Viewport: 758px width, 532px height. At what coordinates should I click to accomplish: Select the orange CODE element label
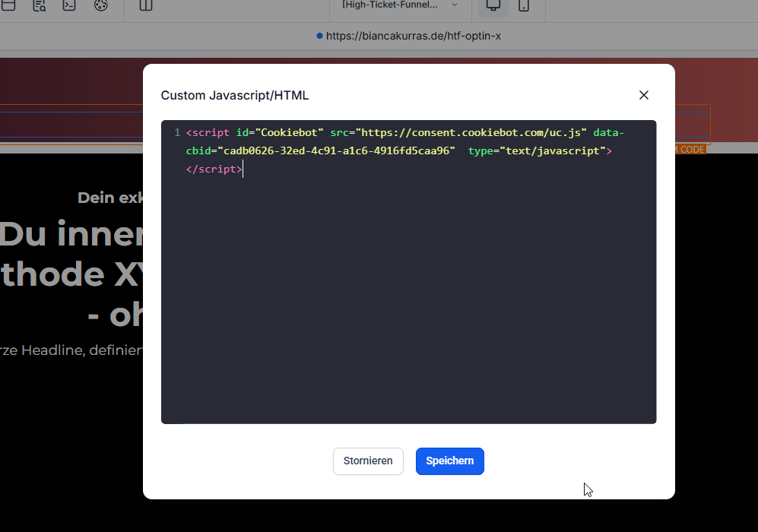pyautogui.click(x=691, y=149)
